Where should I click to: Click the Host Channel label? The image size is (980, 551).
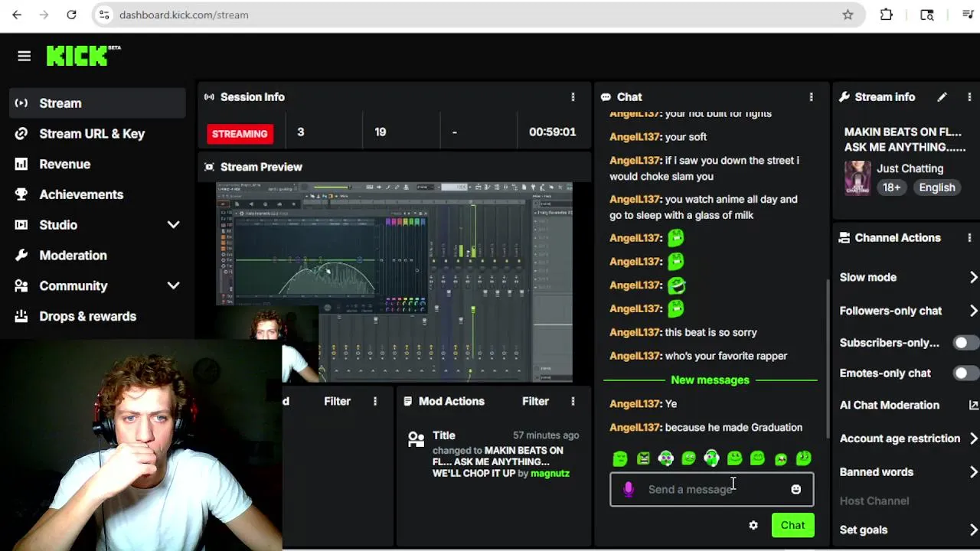(x=874, y=501)
